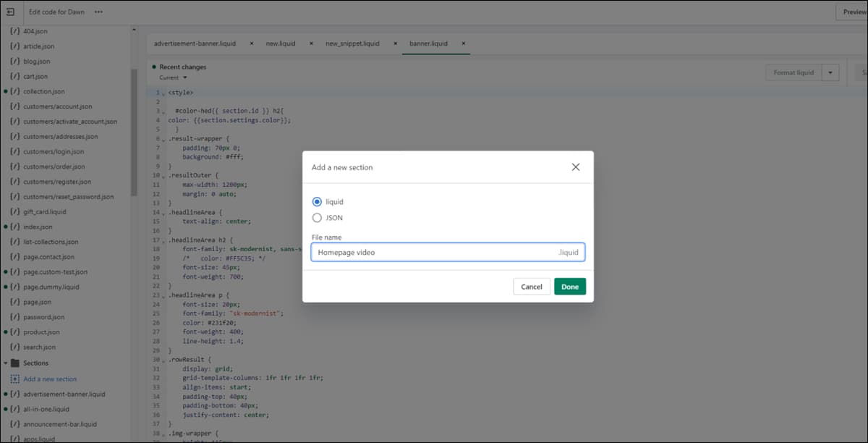Close the Add a new section dialog
868x443 pixels.
(x=576, y=167)
